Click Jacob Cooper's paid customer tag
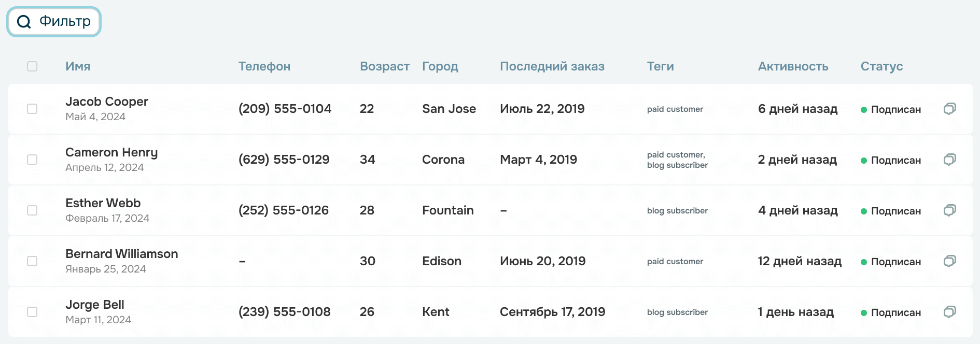The height and width of the screenshot is (344, 980). [x=675, y=109]
